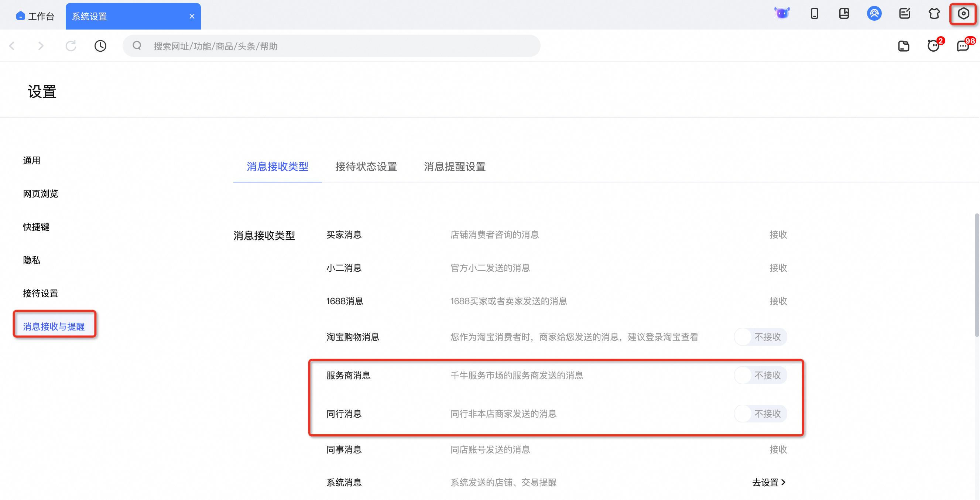
Task: Click description 千牛服务市场的服务商发送的消息
Action: [517, 376]
